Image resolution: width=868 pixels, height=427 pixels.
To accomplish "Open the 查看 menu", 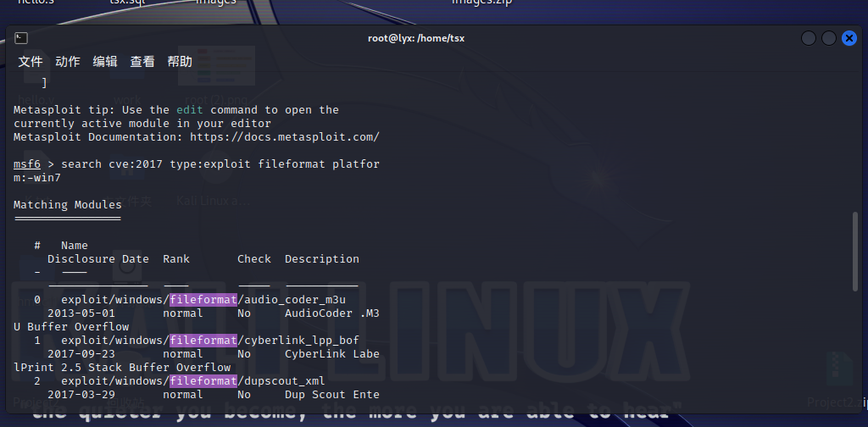I will pyautogui.click(x=142, y=61).
